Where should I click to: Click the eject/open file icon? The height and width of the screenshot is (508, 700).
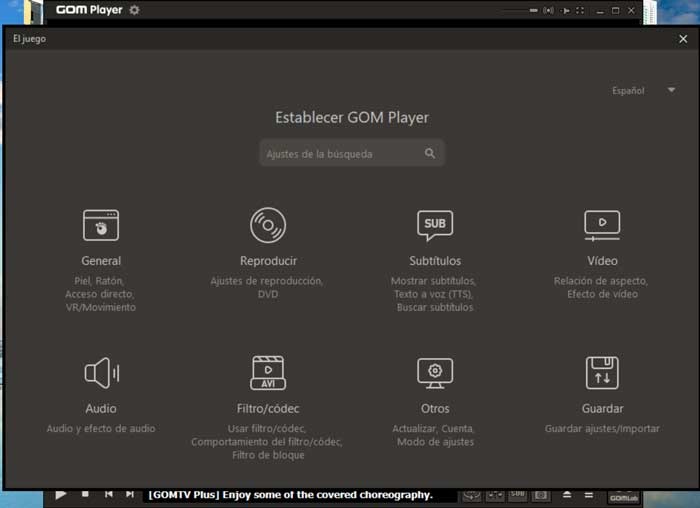coord(567,495)
